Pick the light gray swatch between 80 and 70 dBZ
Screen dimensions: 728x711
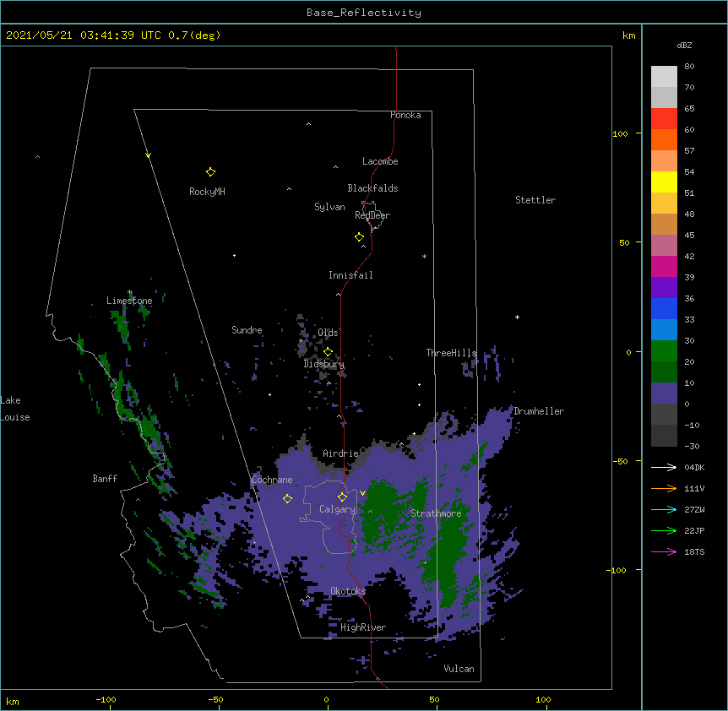[x=664, y=77]
